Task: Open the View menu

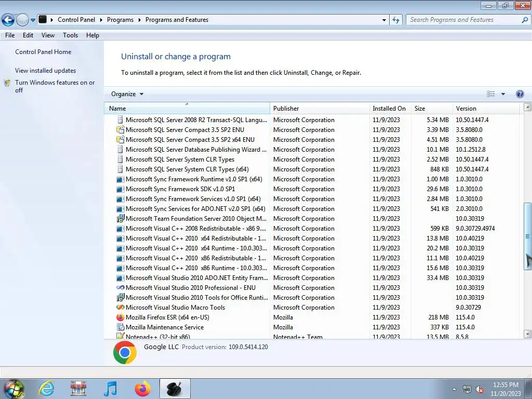Action: pyautogui.click(x=48, y=35)
